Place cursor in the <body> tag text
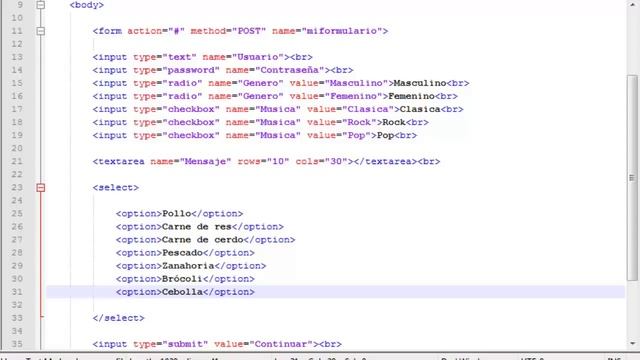 pos(87,5)
